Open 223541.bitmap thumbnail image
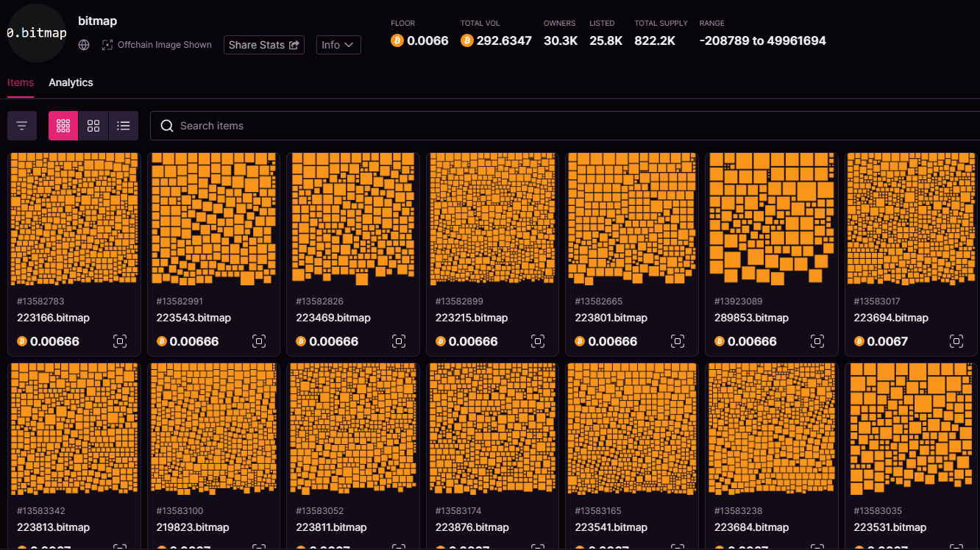The width and height of the screenshot is (980, 550). [x=632, y=429]
